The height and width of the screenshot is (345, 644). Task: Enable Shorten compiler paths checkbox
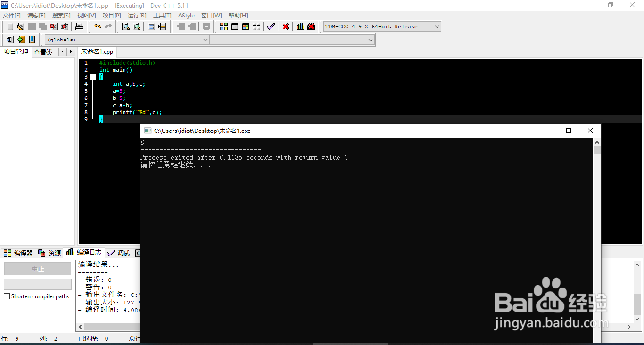coord(7,296)
